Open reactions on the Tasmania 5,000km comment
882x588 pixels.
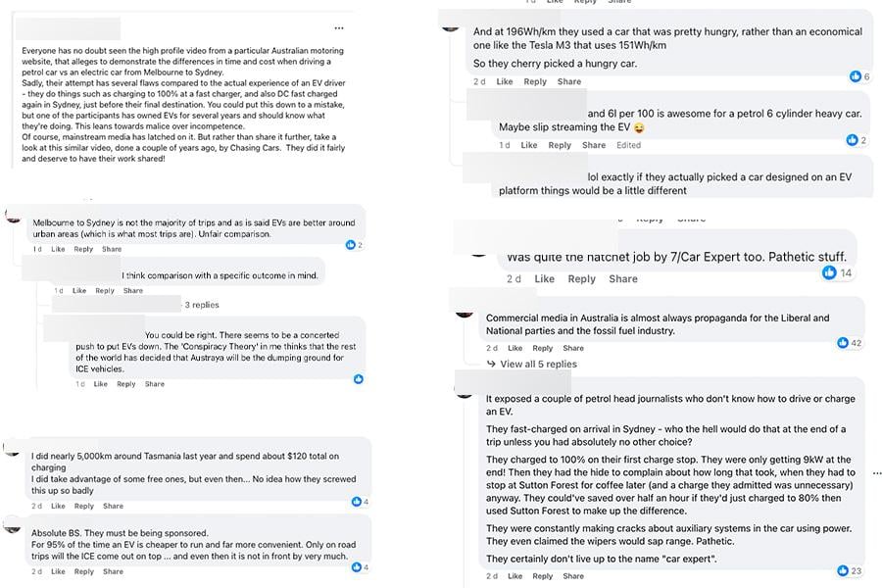pyautogui.click(x=356, y=502)
